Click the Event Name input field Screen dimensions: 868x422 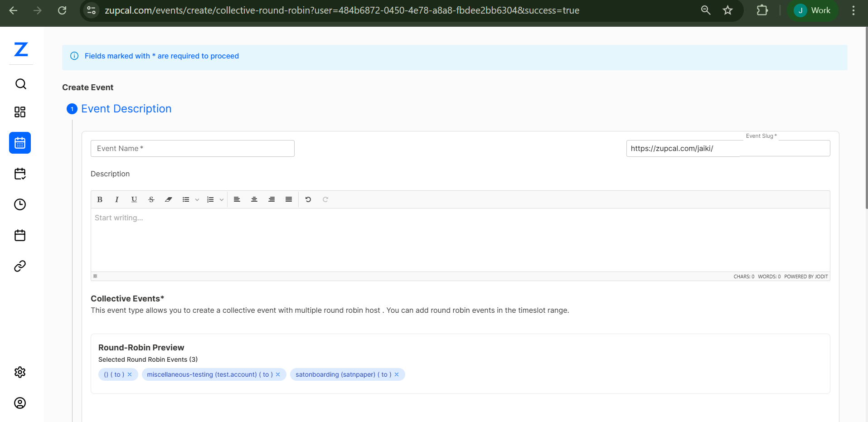pyautogui.click(x=193, y=148)
